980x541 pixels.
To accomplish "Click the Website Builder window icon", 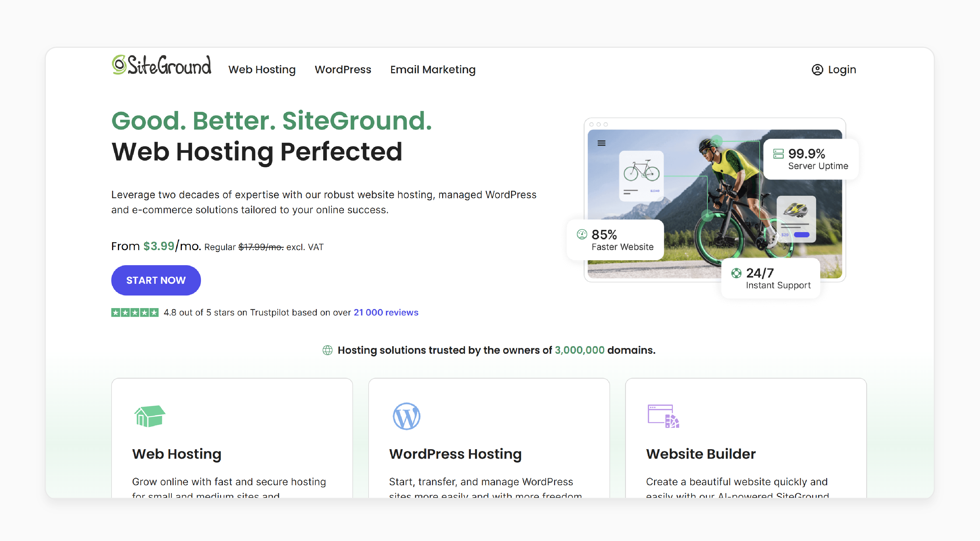I will (x=663, y=416).
